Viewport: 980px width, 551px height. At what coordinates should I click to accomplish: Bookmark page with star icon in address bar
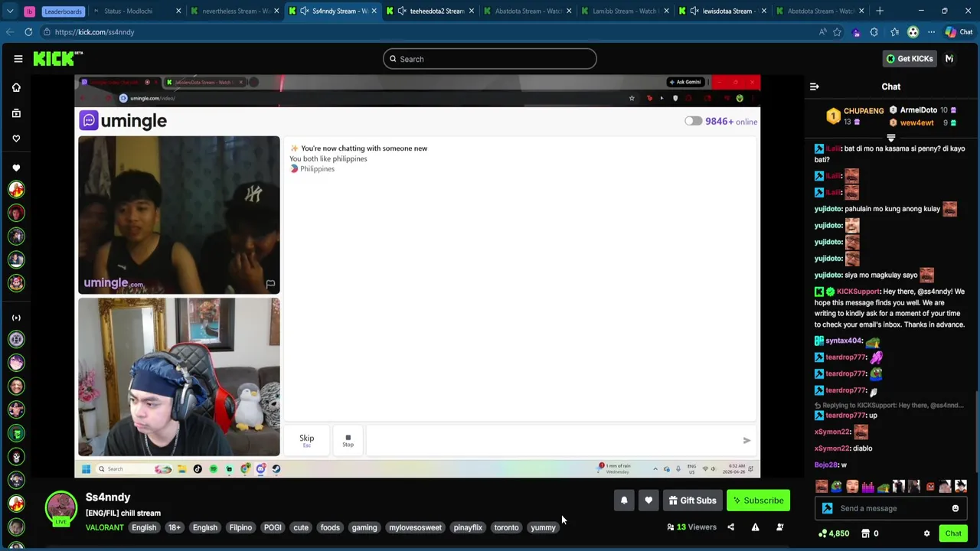click(837, 32)
